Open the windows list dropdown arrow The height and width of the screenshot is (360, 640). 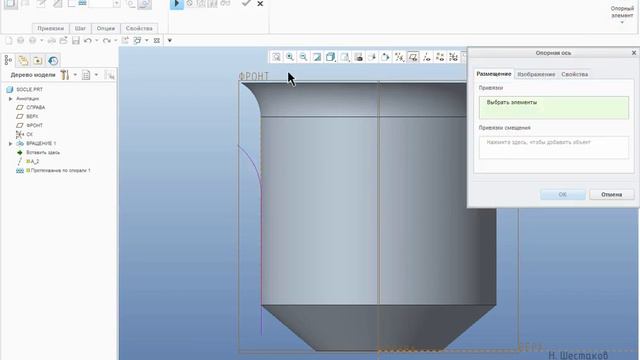(147, 40)
